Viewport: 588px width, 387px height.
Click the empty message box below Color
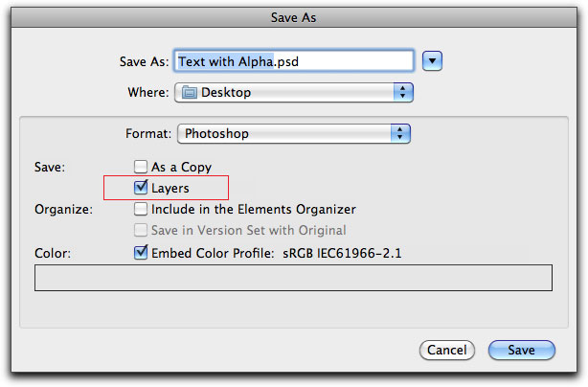click(293, 278)
